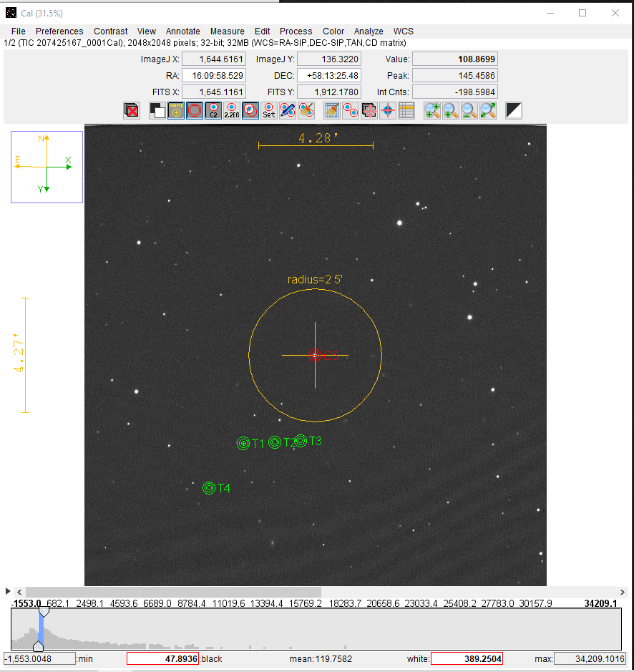Click the zoom to fit icon
634x672 pixels.
pos(488,110)
